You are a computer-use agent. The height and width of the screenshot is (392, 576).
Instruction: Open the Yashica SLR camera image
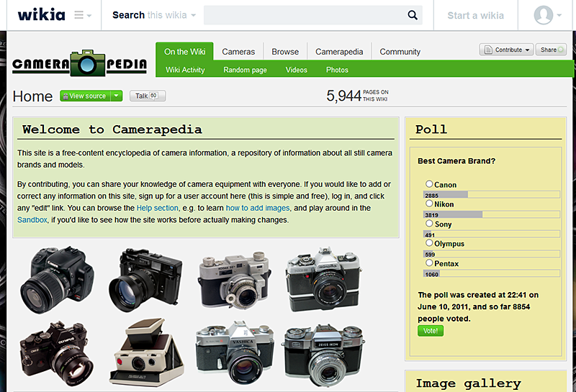click(x=235, y=353)
